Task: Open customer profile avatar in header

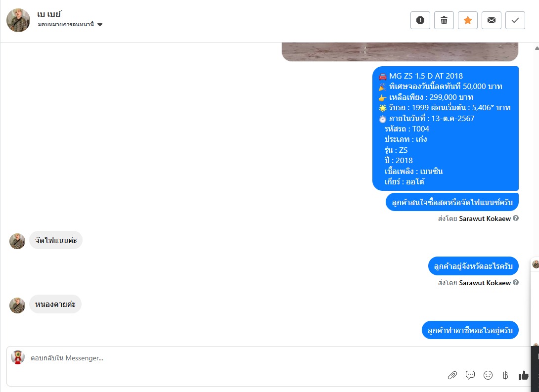Action: 18,20
